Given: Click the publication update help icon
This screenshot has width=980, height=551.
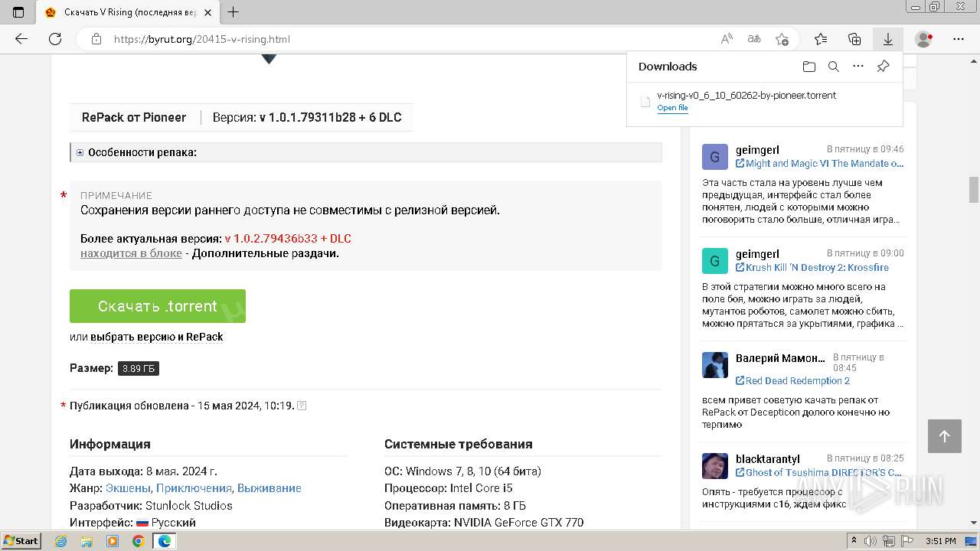Looking at the screenshot, I should pyautogui.click(x=302, y=406).
